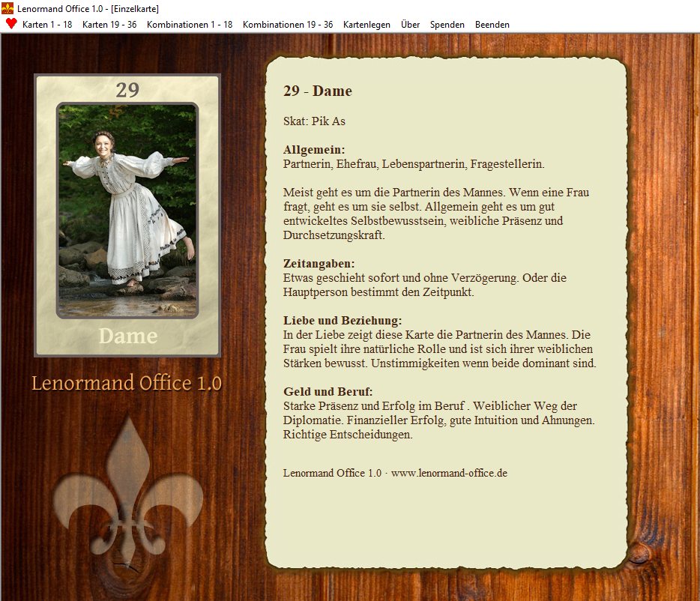Viewport: 700px width, 601px height.
Task: Open the Über menu item
Action: point(410,25)
